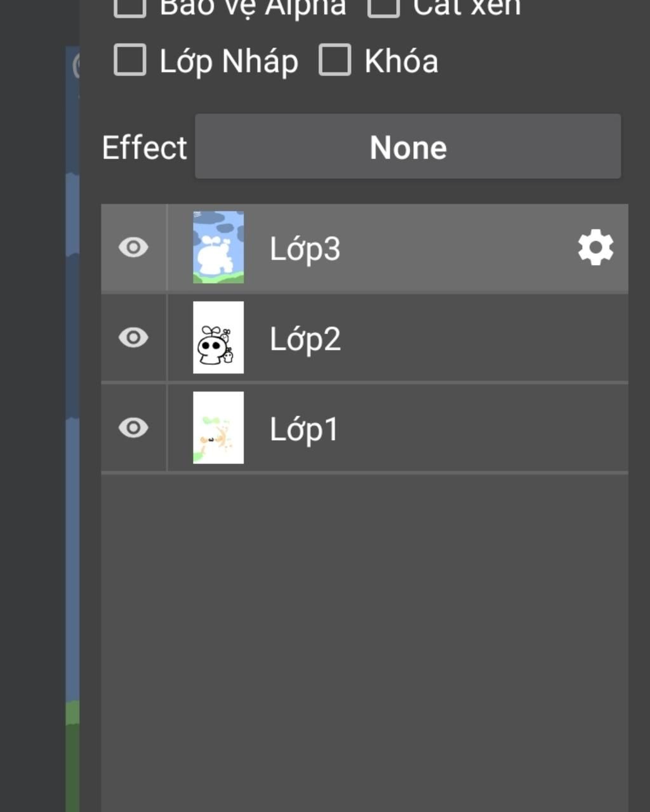Enable the Cắt xén clipping checkbox
Screen dimensions: 650x812
click(x=383, y=6)
